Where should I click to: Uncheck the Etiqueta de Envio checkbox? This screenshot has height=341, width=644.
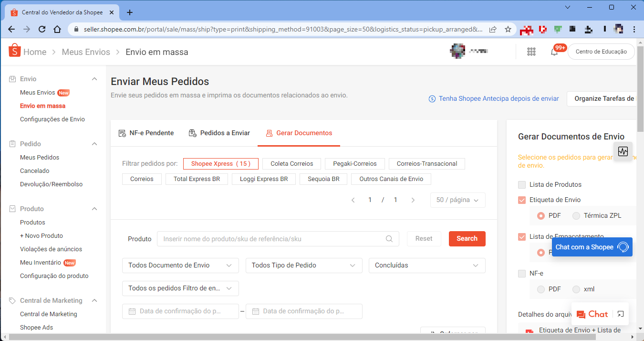[522, 200]
